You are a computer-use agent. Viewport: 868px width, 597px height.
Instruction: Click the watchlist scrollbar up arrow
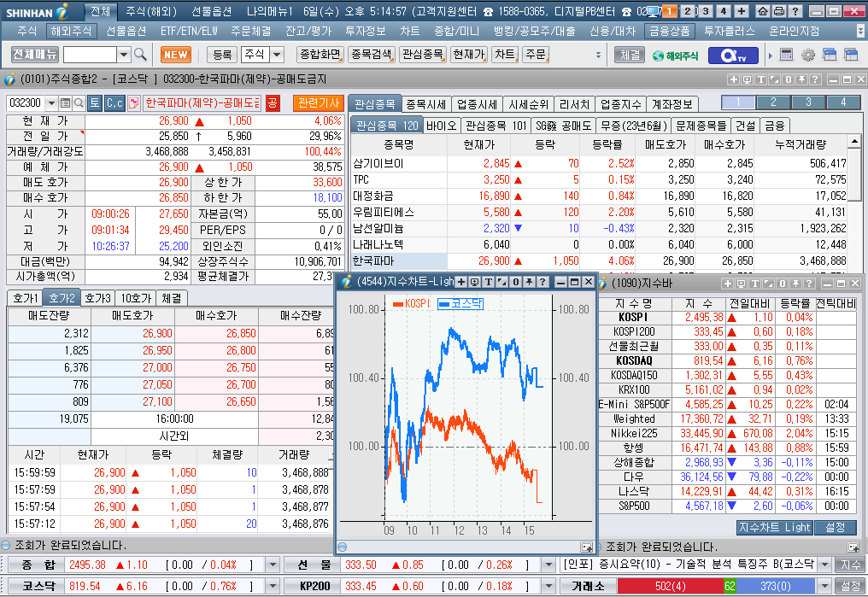[x=854, y=142]
